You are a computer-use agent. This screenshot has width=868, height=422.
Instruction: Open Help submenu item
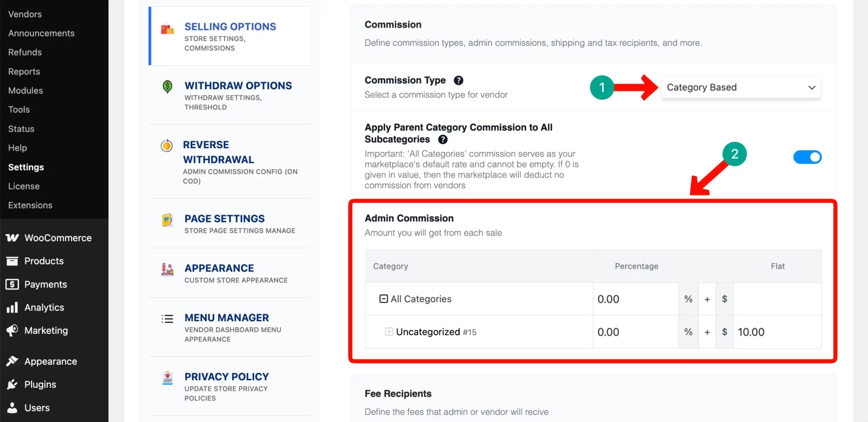coord(18,148)
